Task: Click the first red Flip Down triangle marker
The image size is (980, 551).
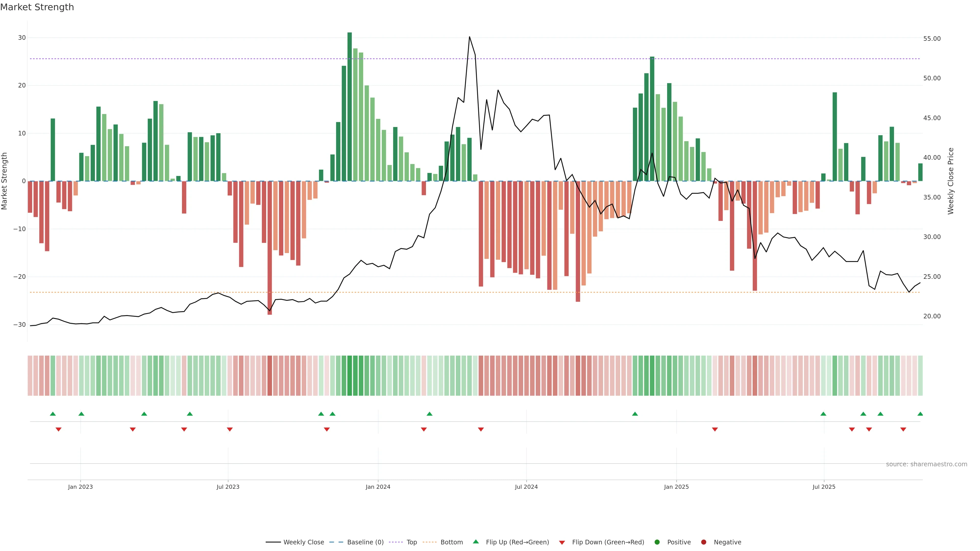Action: 59,429
